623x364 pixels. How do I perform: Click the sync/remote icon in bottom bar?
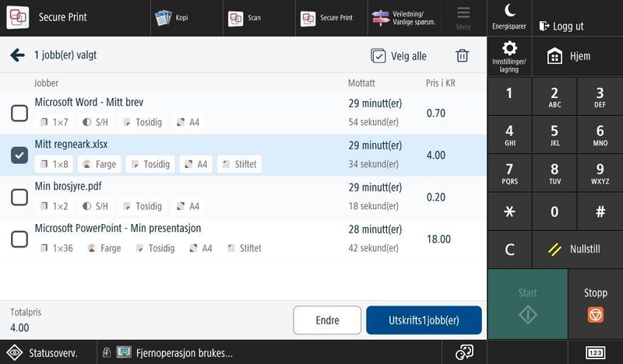coord(464,352)
